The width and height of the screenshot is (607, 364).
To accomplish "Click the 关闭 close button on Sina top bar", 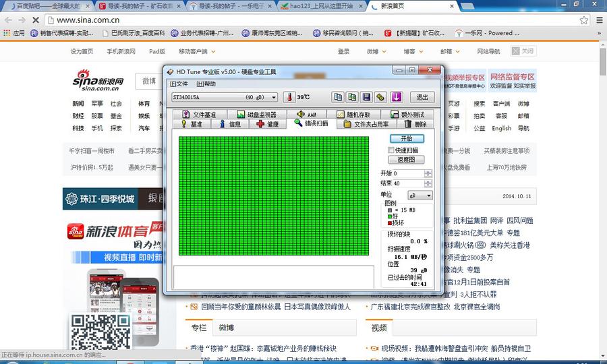I will point(523,51).
